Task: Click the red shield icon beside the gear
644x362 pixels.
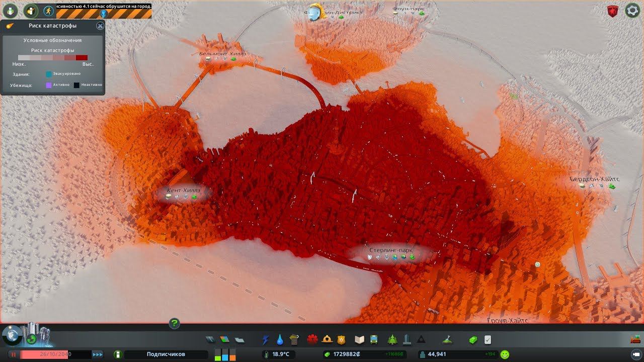Action: (613, 11)
